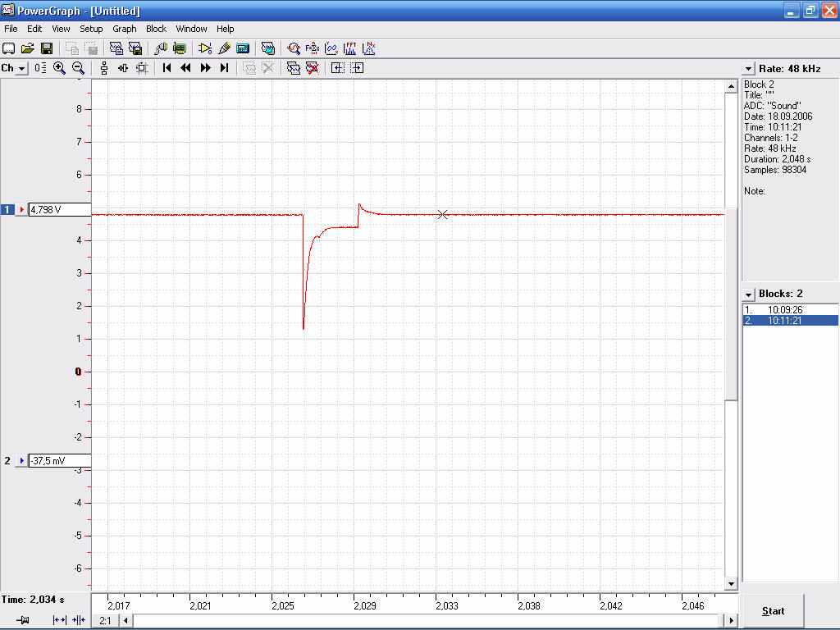Screen dimensions: 840x630
Task: Click the horizontal compress arrows icon
Action: click(79, 620)
